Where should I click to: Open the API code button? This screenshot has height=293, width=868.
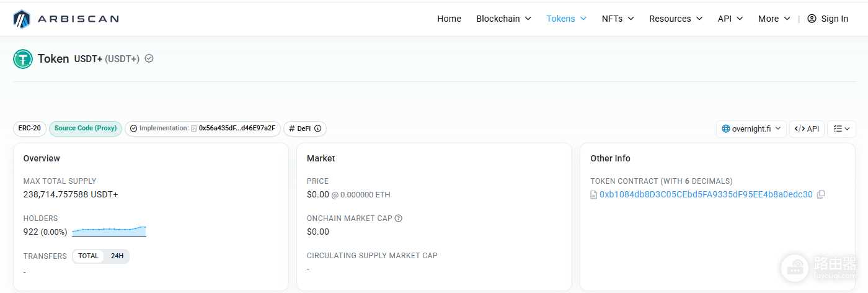click(807, 128)
